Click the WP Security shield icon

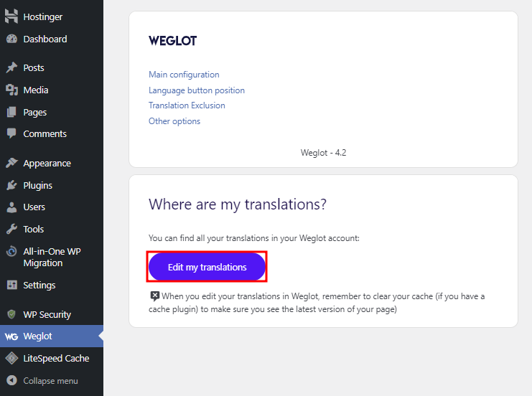click(11, 315)
